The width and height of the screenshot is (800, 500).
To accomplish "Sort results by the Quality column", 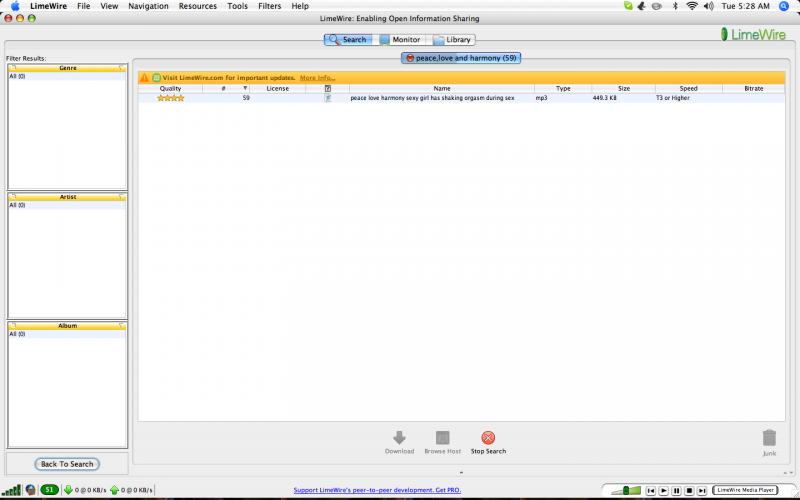I will coord(170,88).
